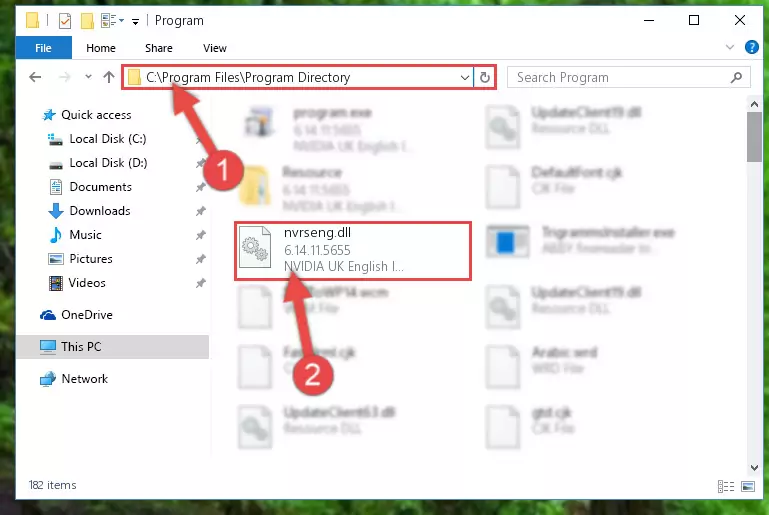Select Network in navigation pane
This screenshot has height=515, width=769.
point(84,379)
